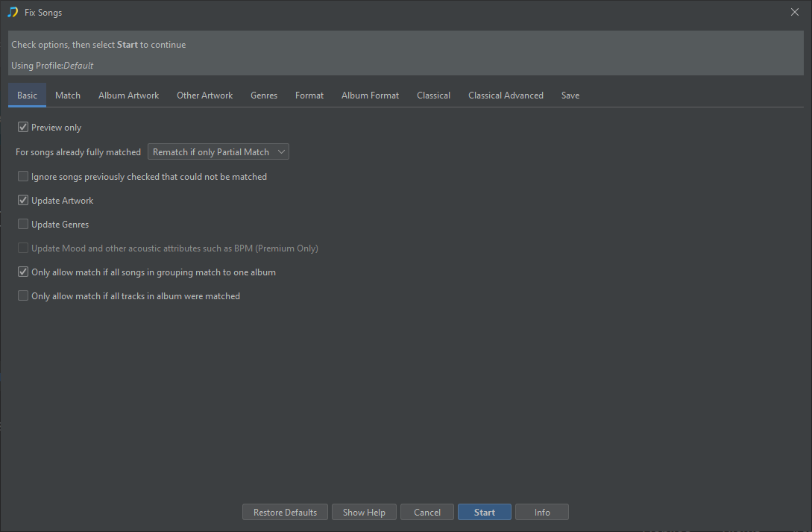Go to the Genres tab
This screenshot has width=812, height=532.
click(x=264, y=96)
